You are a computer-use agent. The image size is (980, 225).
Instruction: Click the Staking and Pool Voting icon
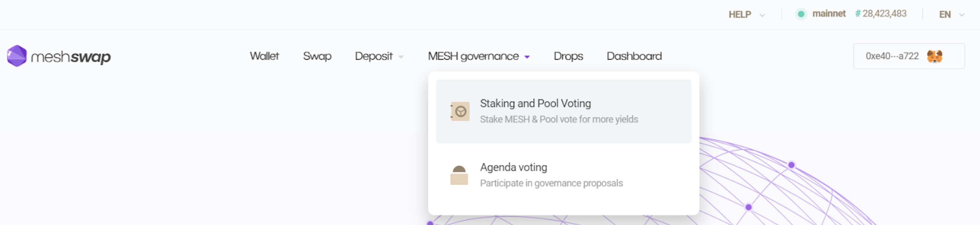(459, 111)
